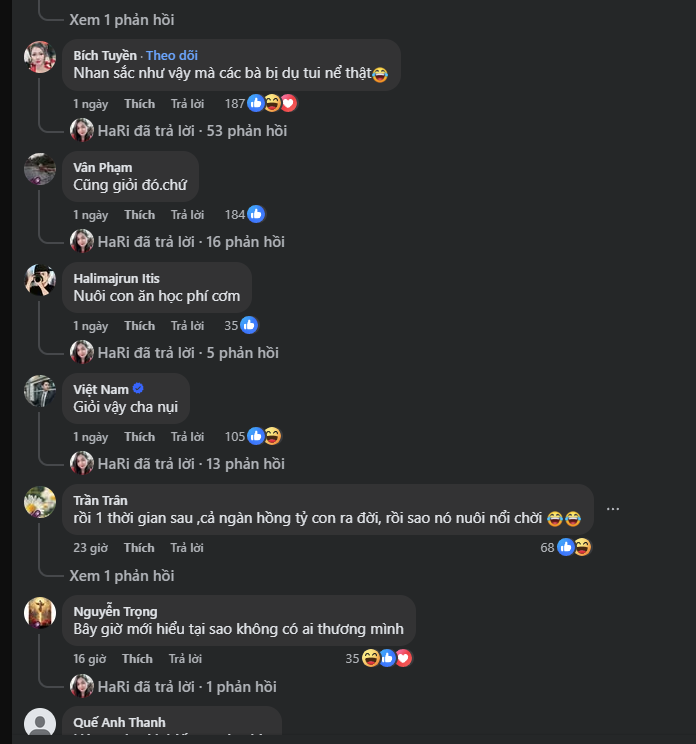Click the verified badge next to Việt Nam
The height and width of the screenshot is (744, 696).
(138, 389)
